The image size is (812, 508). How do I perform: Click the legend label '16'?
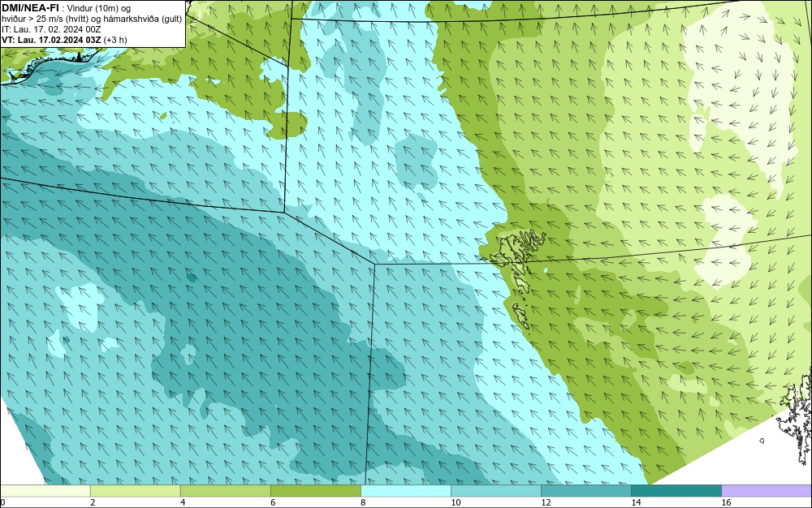(x=726, y=502)
